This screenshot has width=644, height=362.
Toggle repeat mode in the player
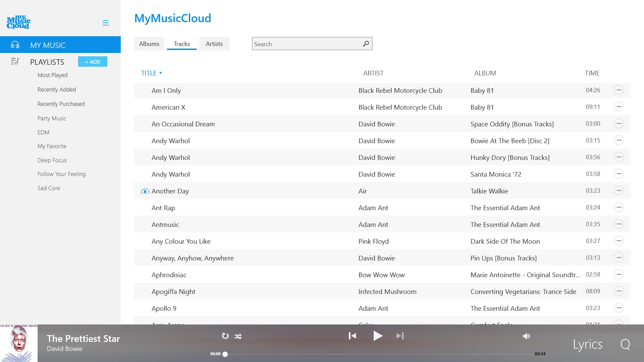[x=225, y=336]
